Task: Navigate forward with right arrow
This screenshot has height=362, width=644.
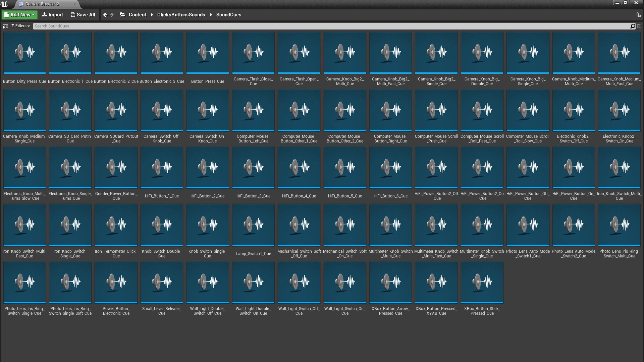Action: (112, 15)
